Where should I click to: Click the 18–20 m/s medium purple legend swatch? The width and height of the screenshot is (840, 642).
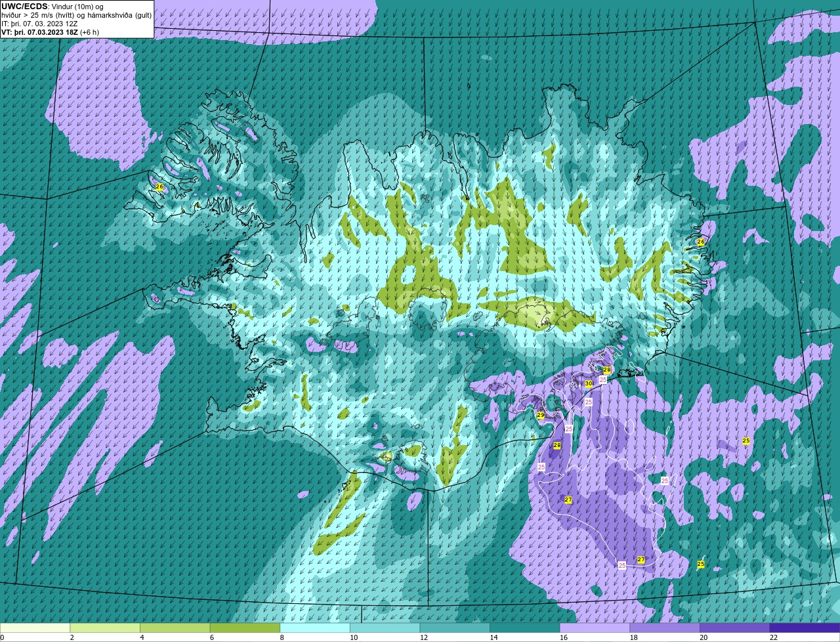[665, 628]
